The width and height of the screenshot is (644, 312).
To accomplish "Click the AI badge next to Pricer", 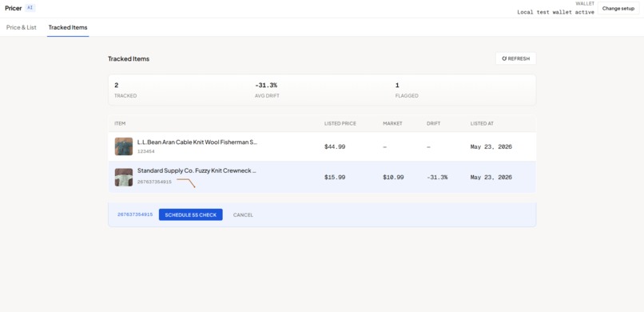I will [30, 8].
